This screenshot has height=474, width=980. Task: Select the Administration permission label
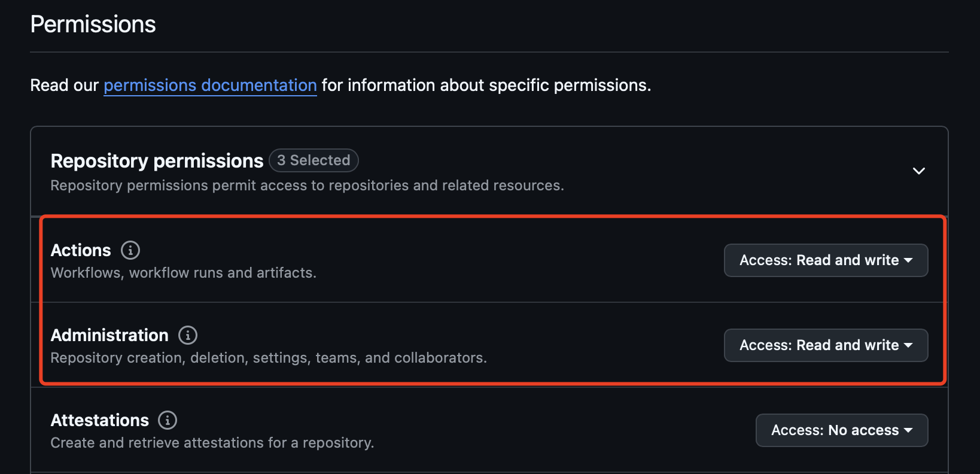coord(109,335)
